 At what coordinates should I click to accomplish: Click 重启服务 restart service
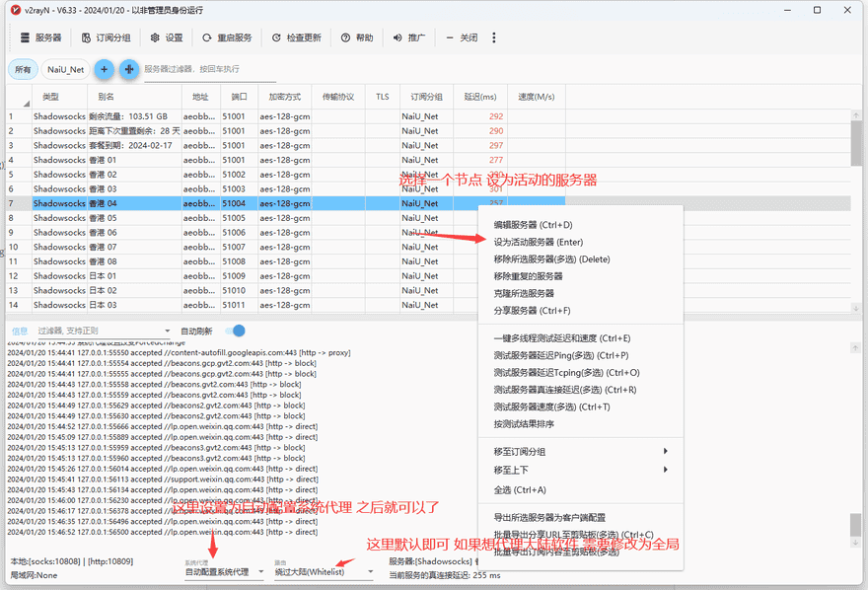click(x=227, y=37)
